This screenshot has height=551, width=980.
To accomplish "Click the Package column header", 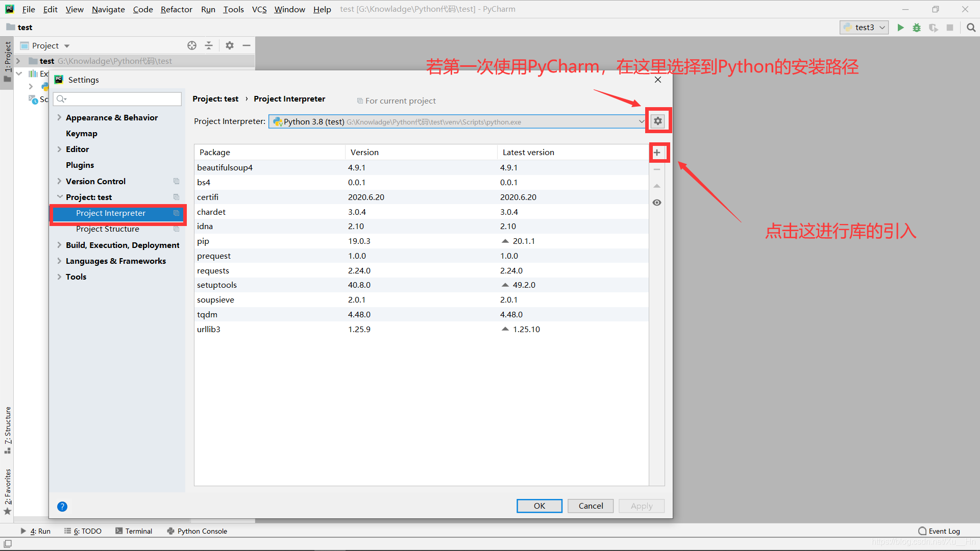I will pos(269,153).
